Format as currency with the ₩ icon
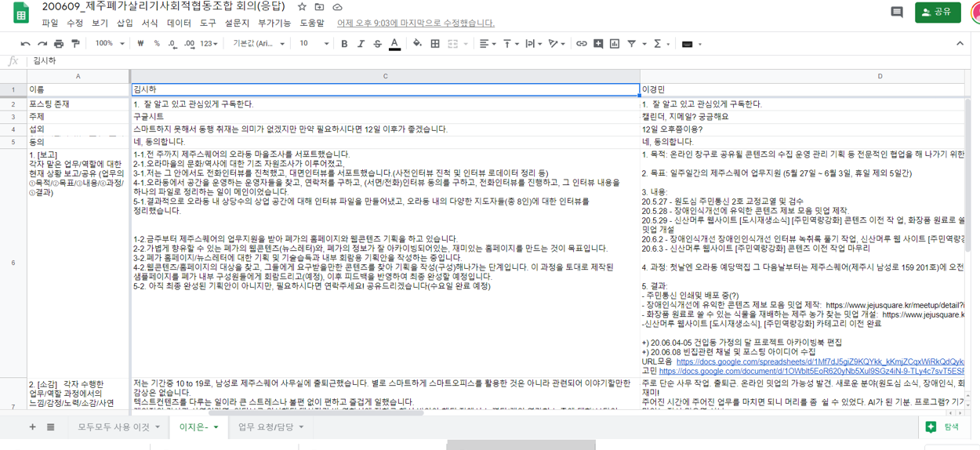 point(141,44)
